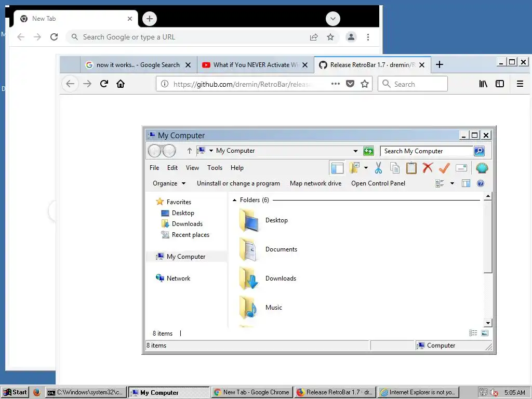Screen dimensions: 532x399
Task: Expand the folder options dropdown arrow
Action: [366, 168]
